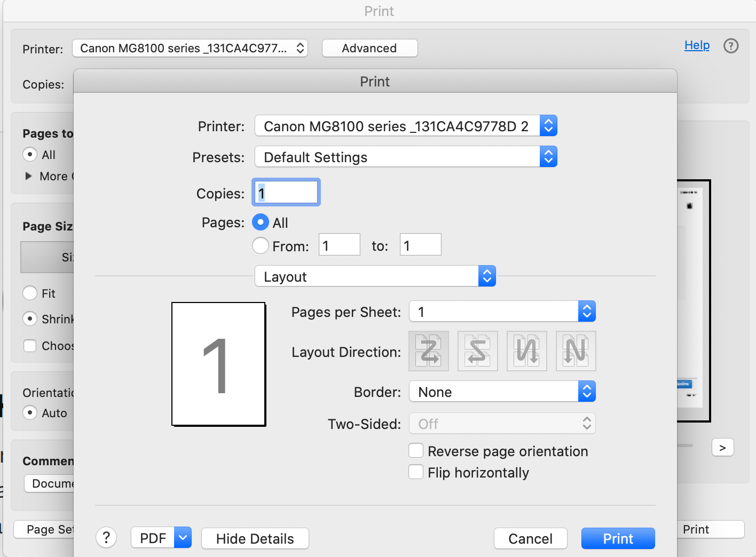Advance the print preview with right arrow

[722, 447]
